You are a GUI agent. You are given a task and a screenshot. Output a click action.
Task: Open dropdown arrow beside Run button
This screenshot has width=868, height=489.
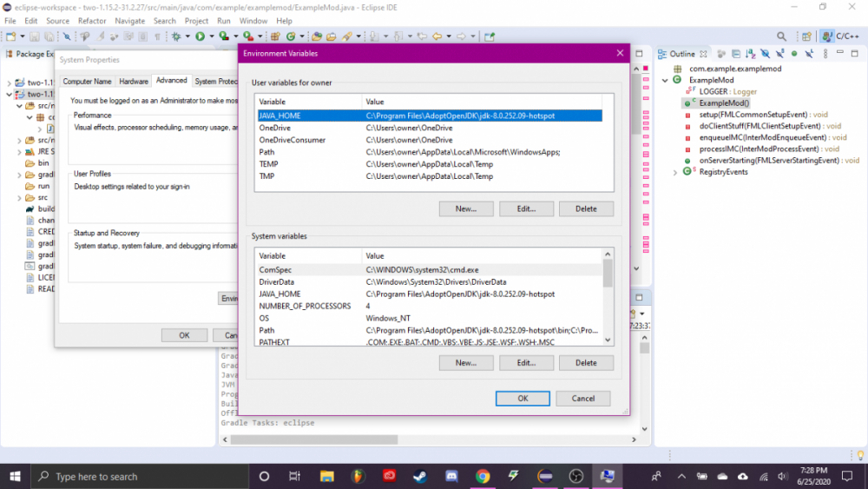click(x=212, y=36)
